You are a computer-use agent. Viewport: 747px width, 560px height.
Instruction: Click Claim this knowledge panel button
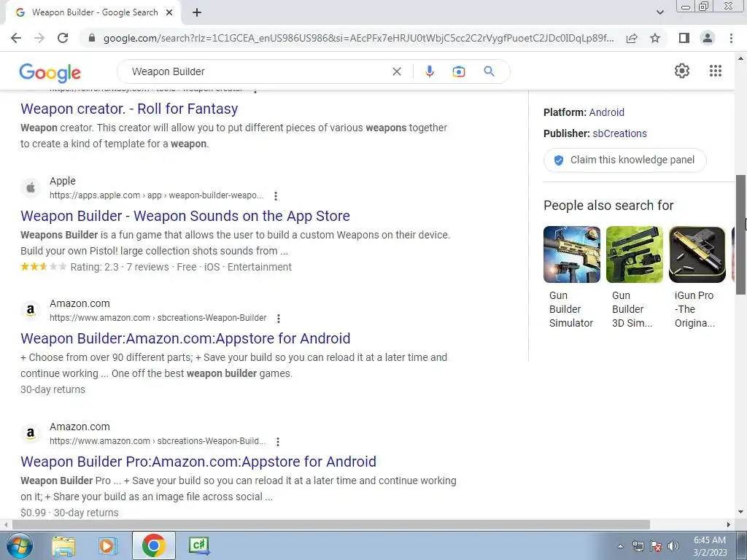pyautogui.click(x=624, y=160)
